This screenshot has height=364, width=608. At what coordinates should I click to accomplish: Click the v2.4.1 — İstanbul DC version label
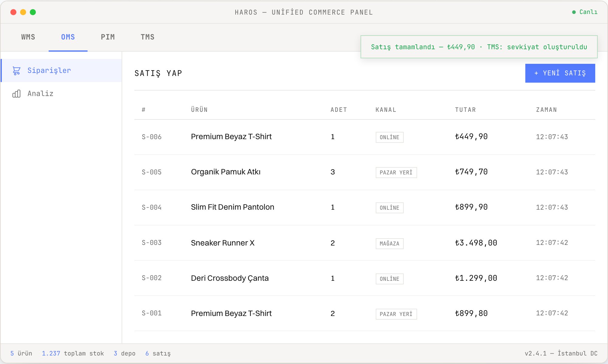click(x=561, y=353)
